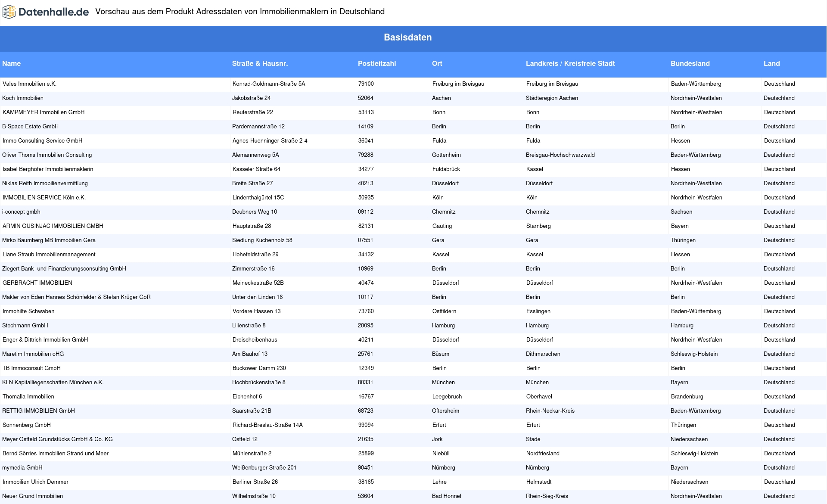The height and width of the screenshot is (504, 827).
Task: Click the name GERBRACHT IMMOBILIEN
Action: pyautogui.click(x=37, y=283)
